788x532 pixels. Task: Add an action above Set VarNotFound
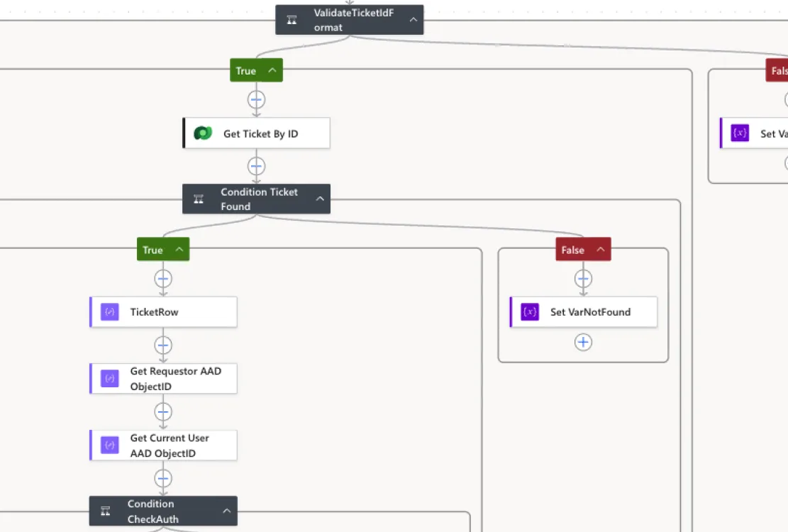583,278
